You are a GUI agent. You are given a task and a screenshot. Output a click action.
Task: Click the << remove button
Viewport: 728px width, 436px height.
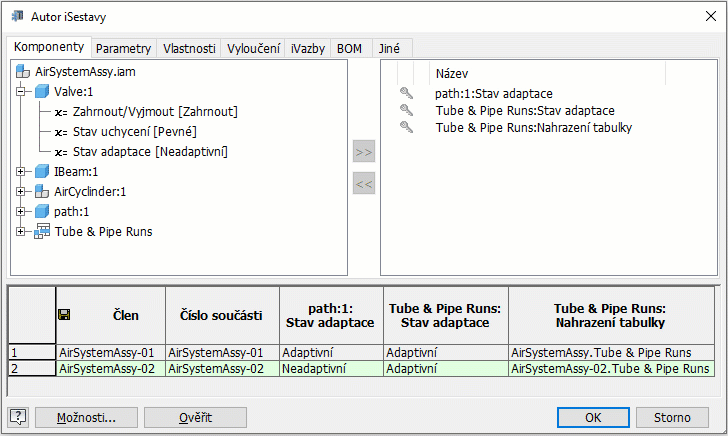pyautogui.click(x=364, y=183)
